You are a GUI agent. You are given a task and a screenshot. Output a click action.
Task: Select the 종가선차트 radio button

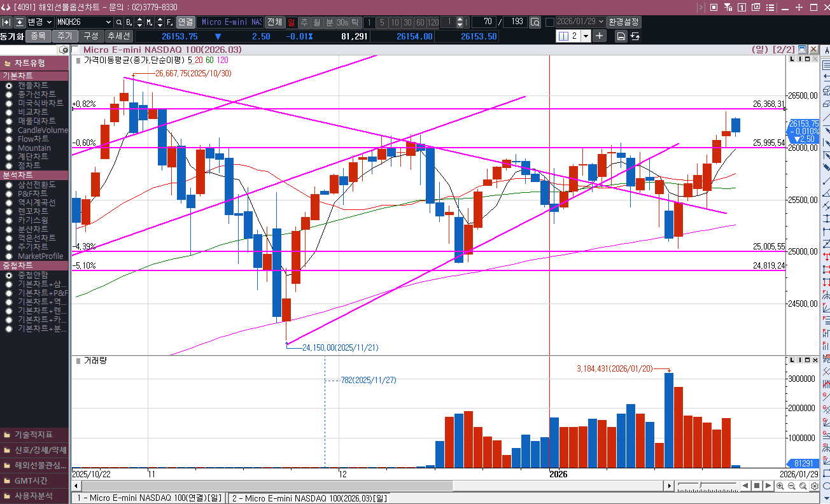coord(9,94)
